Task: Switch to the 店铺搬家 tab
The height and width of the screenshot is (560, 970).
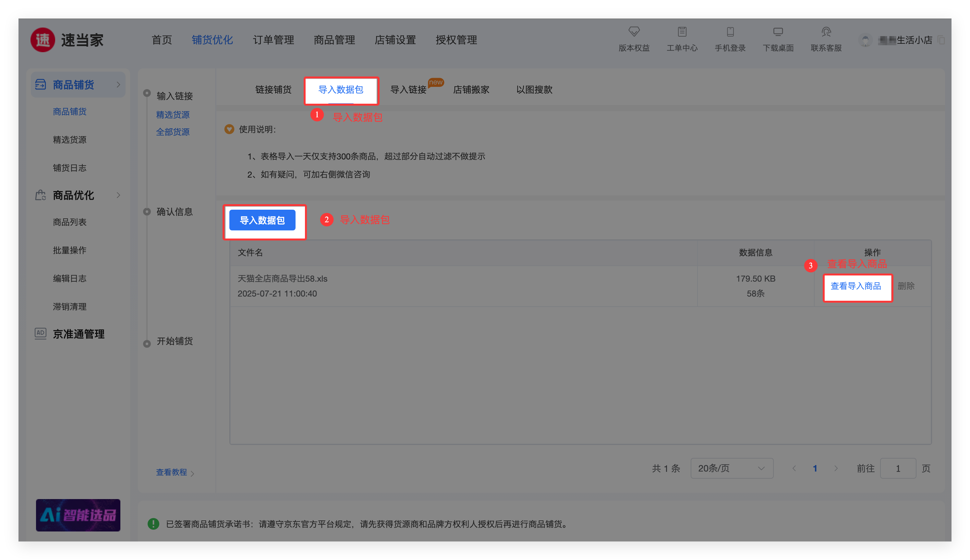Action: click(471, 90)
